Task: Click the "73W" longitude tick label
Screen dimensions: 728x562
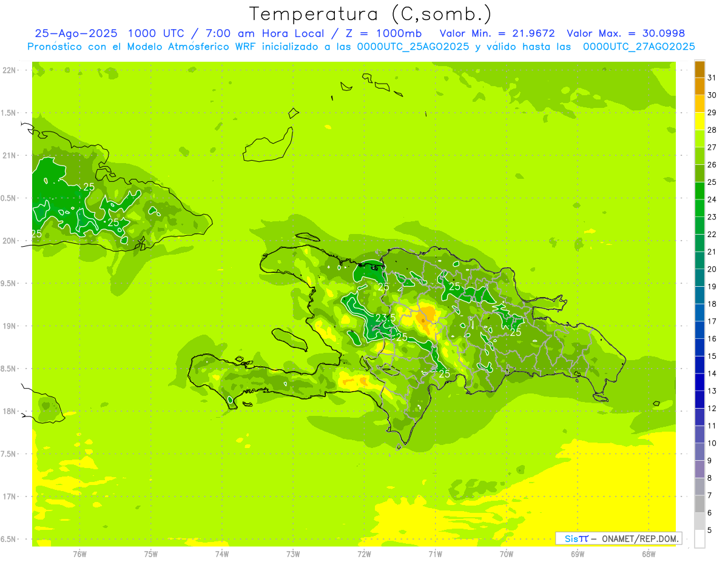Action: (293, 554)
